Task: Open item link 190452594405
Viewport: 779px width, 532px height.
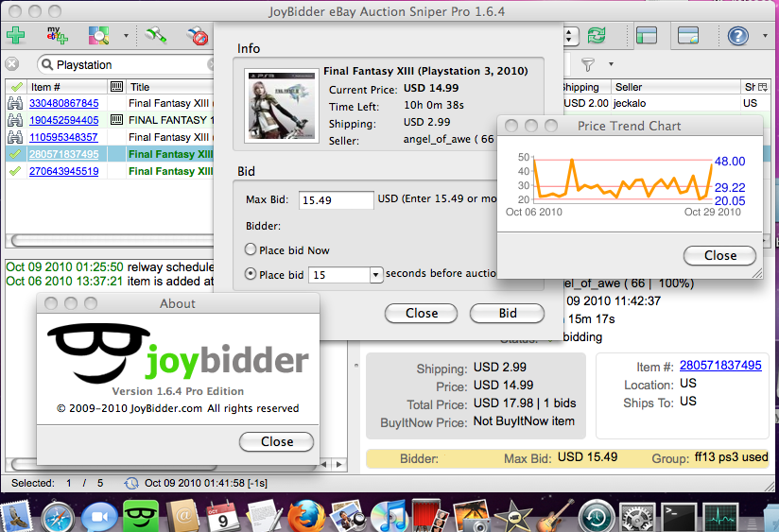Action: 63,120
